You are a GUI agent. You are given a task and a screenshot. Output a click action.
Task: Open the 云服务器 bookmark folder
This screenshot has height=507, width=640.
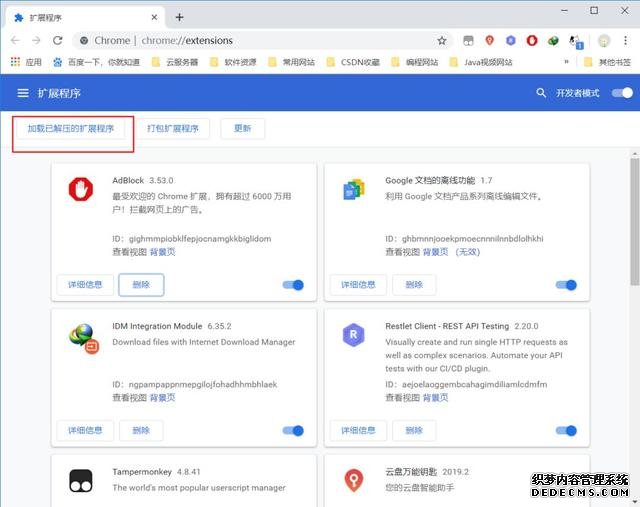click(175, 62)
